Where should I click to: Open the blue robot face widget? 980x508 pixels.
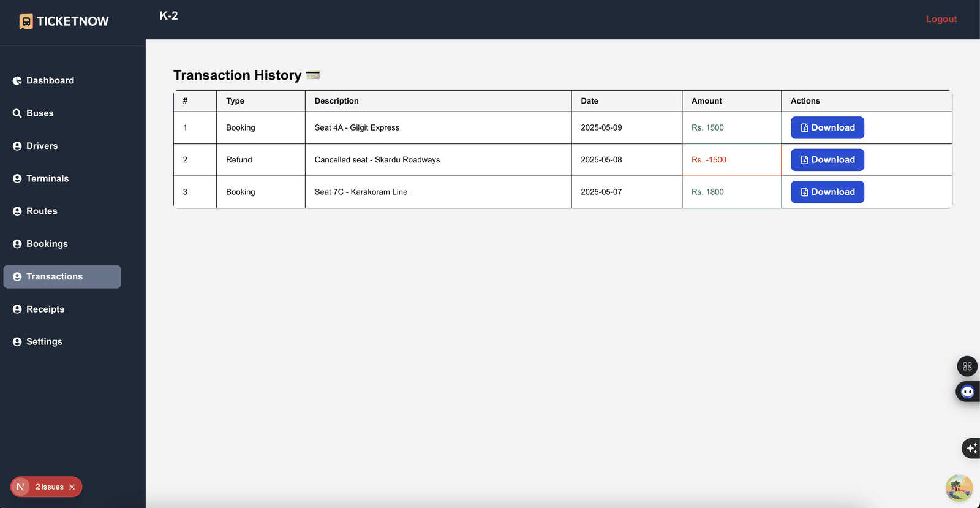(968, 392)
